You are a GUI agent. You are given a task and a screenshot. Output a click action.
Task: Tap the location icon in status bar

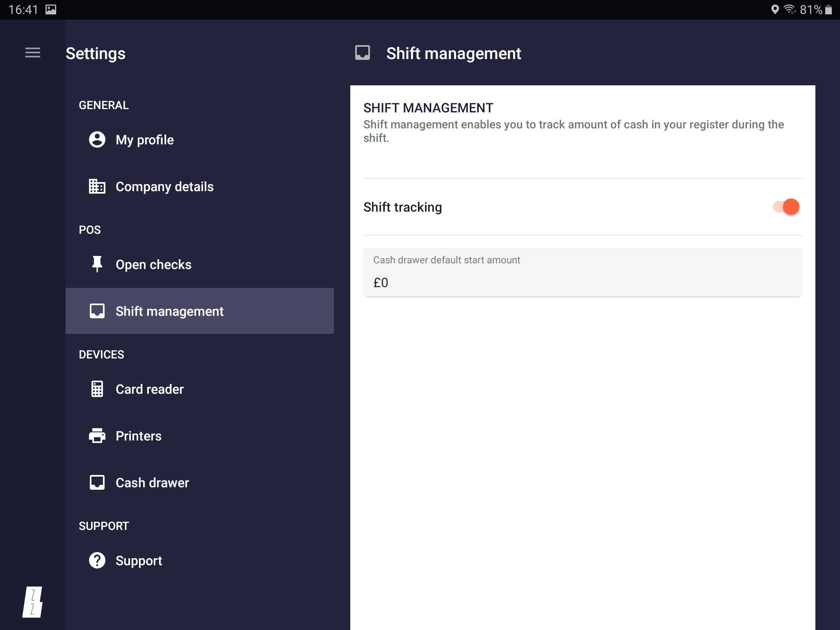click(x=775, y=9)
